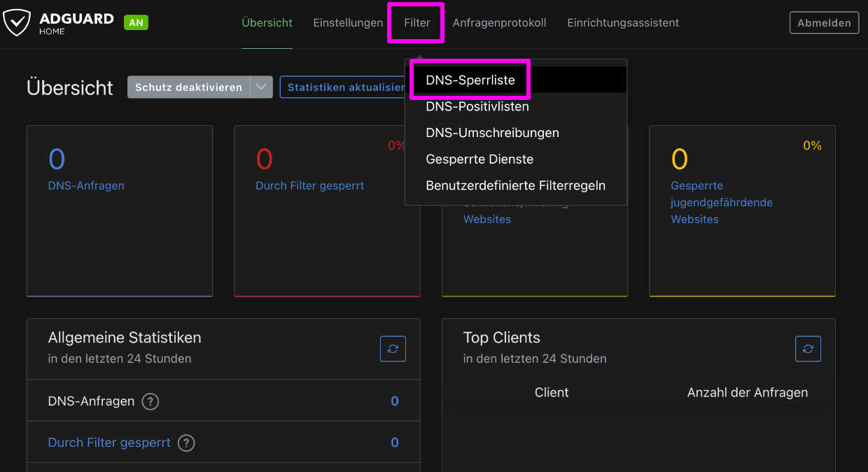
Task: Follow Durch Filter gesperrt link in statistics table
Action: pos(109,443)
